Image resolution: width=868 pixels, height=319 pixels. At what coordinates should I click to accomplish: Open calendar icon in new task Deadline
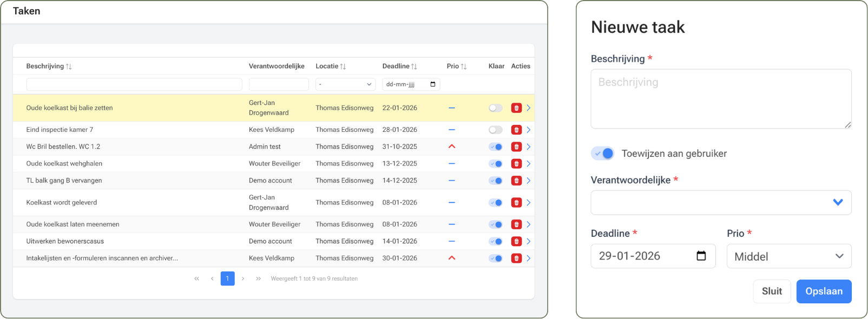tap(701, 256)
